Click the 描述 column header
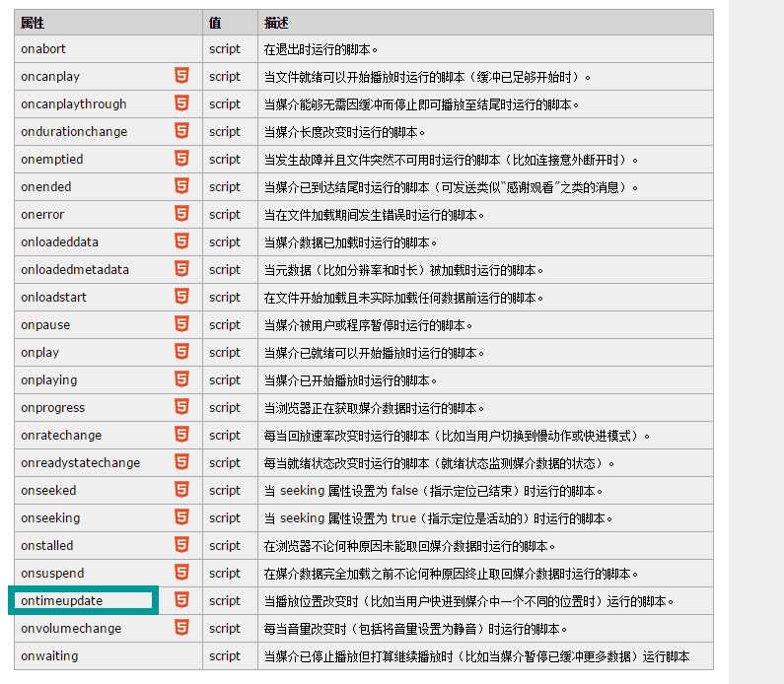784x684 pixels. pyautogui.click(x=276, y=23)
